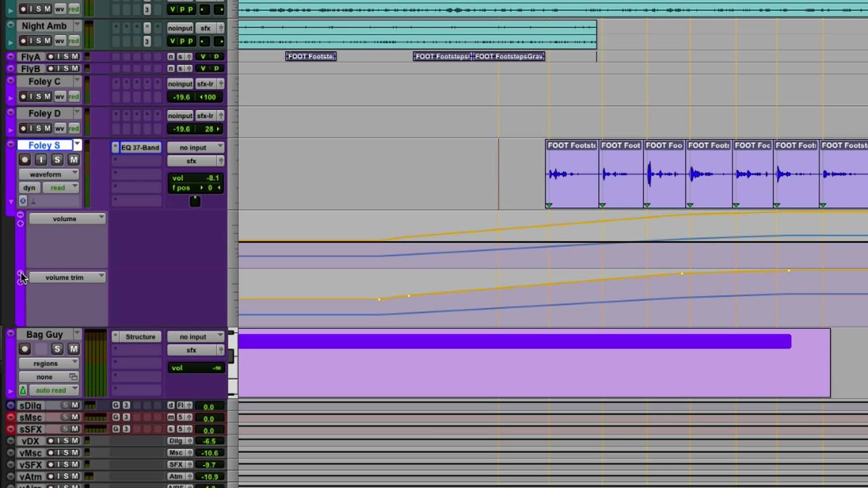Click the Night Amb track name

(x=44, y=26)
